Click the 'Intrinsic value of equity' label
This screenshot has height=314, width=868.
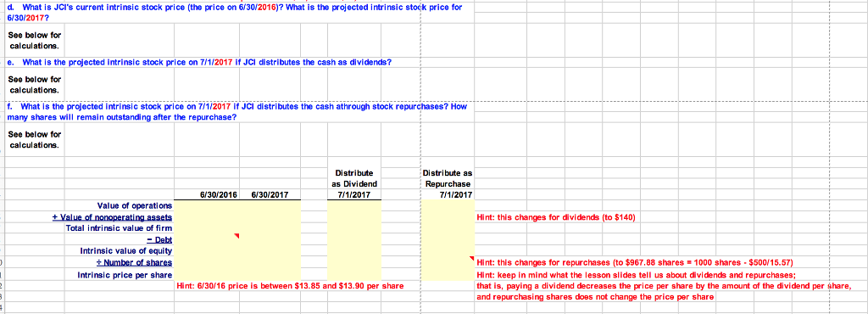pyautogui.click(x=126, y=250)
